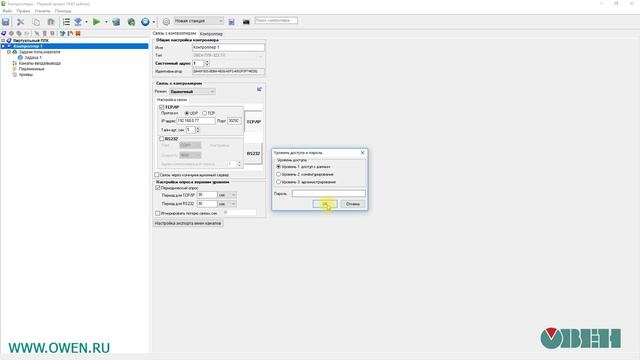Switch to the Контроллер tab

[x=211, y=33]
